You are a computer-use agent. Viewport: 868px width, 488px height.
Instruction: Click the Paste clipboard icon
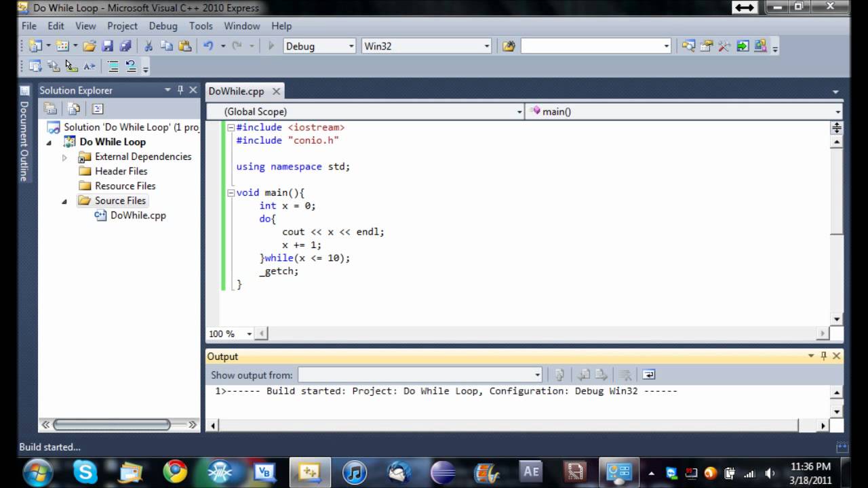pos(184,46)
